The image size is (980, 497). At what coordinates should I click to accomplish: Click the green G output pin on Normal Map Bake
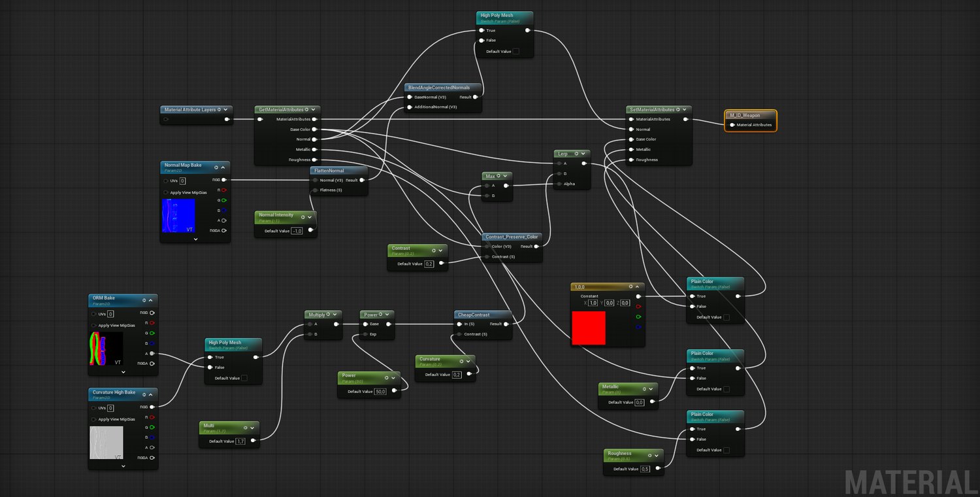pyautogui.click(x=224, y=200)
